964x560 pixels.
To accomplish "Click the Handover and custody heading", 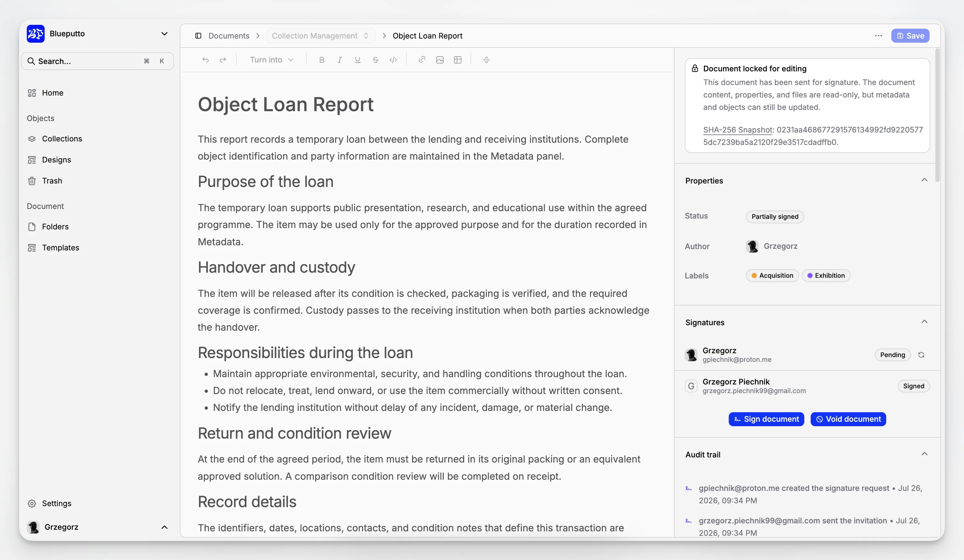I will tap(276, 267).
